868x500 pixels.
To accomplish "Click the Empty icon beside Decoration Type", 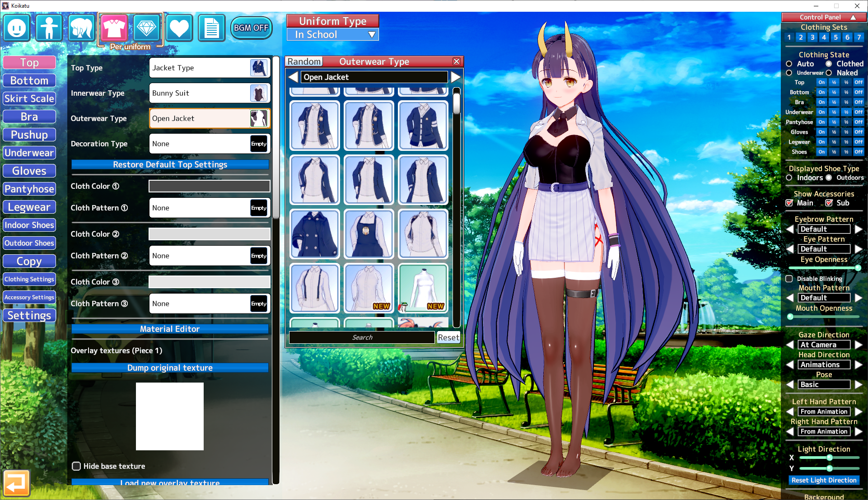I will [x=259, y=144].
